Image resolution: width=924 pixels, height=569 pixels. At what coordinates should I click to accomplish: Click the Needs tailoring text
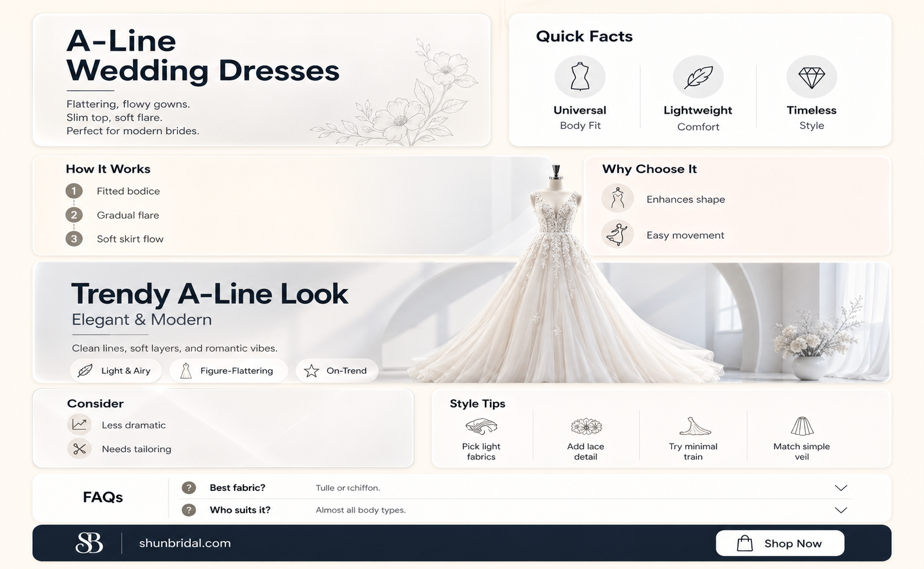(x=136, y=449)
